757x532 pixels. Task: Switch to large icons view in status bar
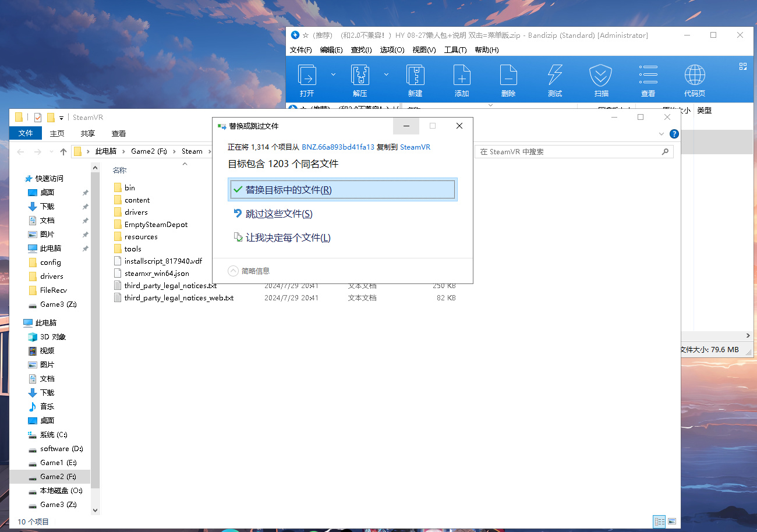click(672, 522)
